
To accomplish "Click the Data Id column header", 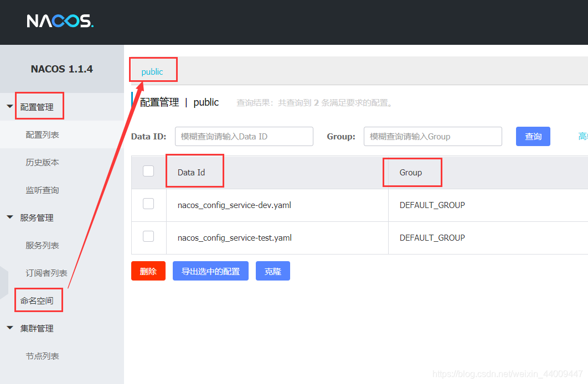I will point(191,172).
